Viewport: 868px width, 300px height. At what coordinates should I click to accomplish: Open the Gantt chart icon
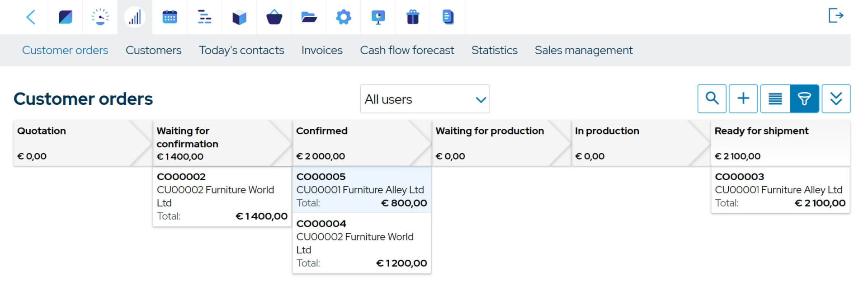point(204,17)
